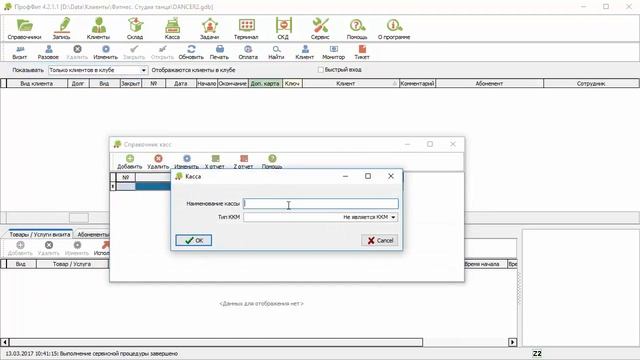Click the Обновить refresh button
The height and width of the screenshot is (360, 640).
[191, 53]
